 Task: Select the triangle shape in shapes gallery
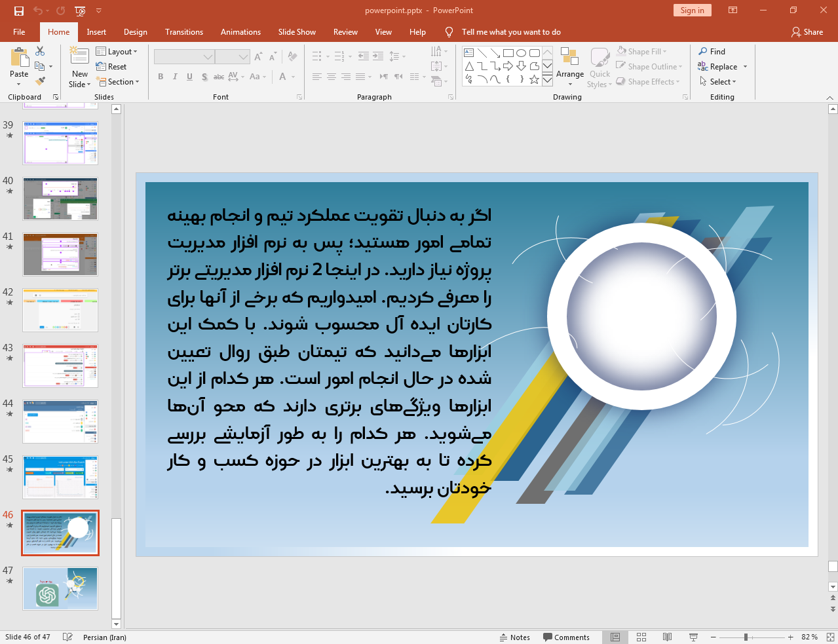(x=469, y=66)
